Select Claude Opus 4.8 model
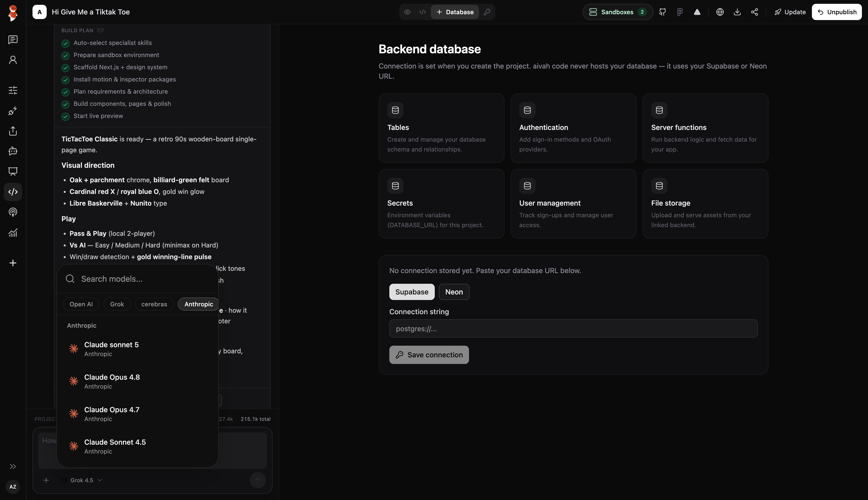Image resolution: width=868 pixels, height=500 pixels. [137, 381]
